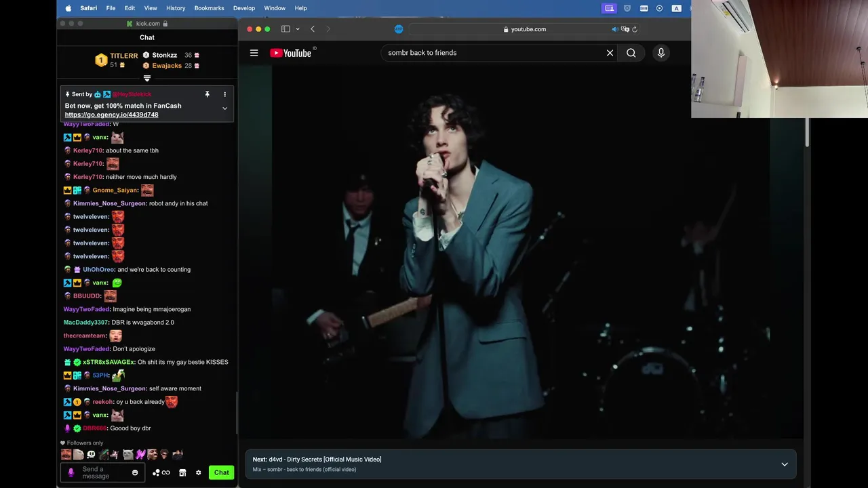Click the purple microphone in chat input
Screen dimensions: 868x488
pos(71,472)
